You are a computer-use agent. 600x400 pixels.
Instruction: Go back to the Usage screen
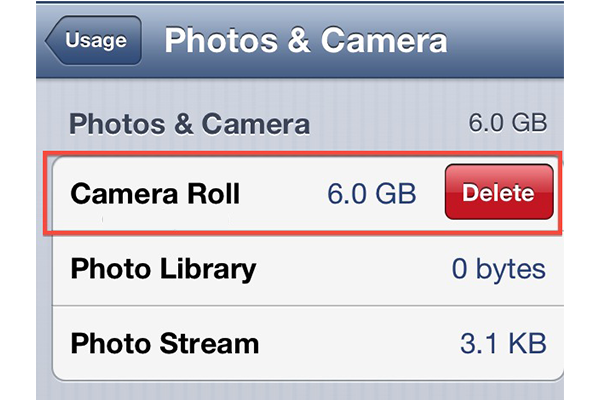[94, 40]
